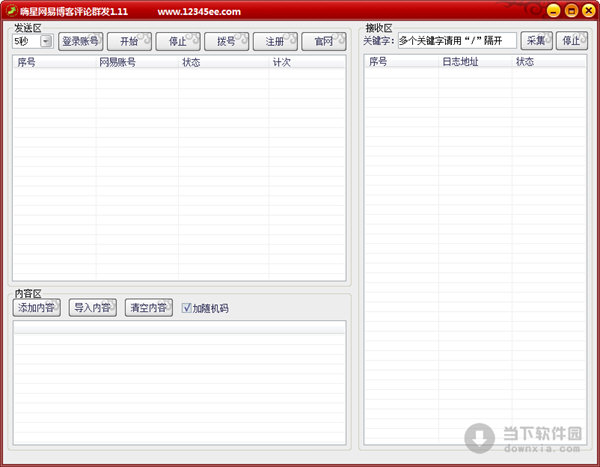Maximize the window with square button
This screenshot has width=600, height=467.
pos(571,11)
